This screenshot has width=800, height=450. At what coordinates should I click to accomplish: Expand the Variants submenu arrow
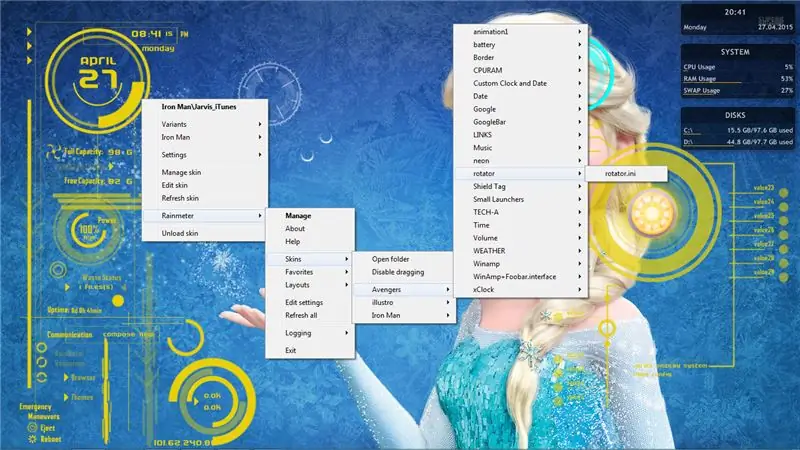pyautogui.click(x=260, y=124)
